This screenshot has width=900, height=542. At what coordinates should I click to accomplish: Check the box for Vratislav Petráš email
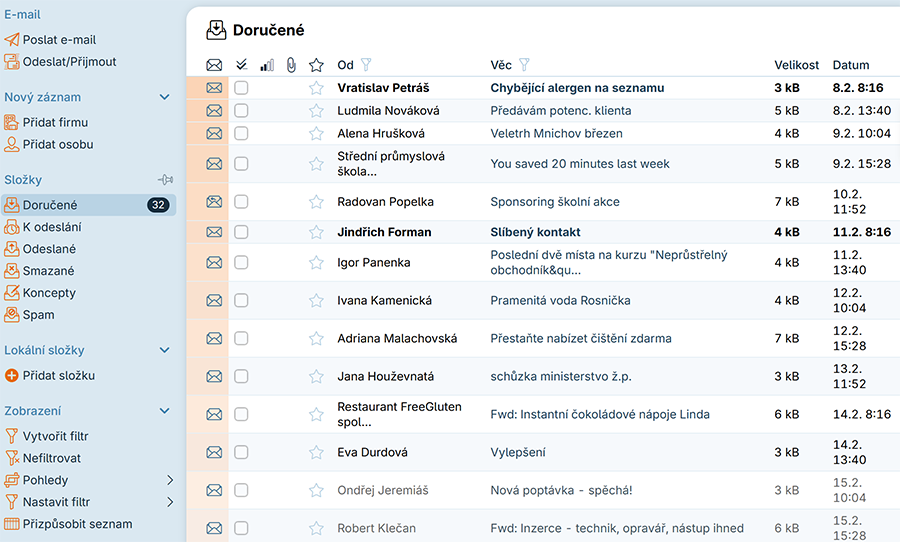coord(241,88)
